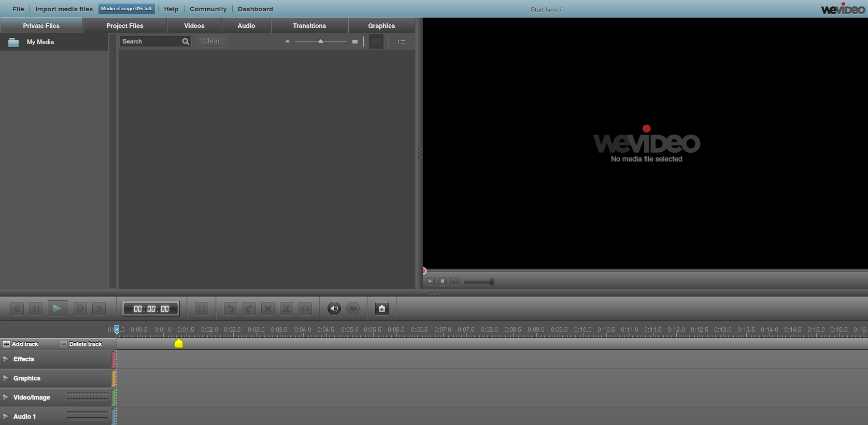Switch to the Graphics tab
Image resolution: width=868 pixels, height=425 pixels.
[381, 25]
